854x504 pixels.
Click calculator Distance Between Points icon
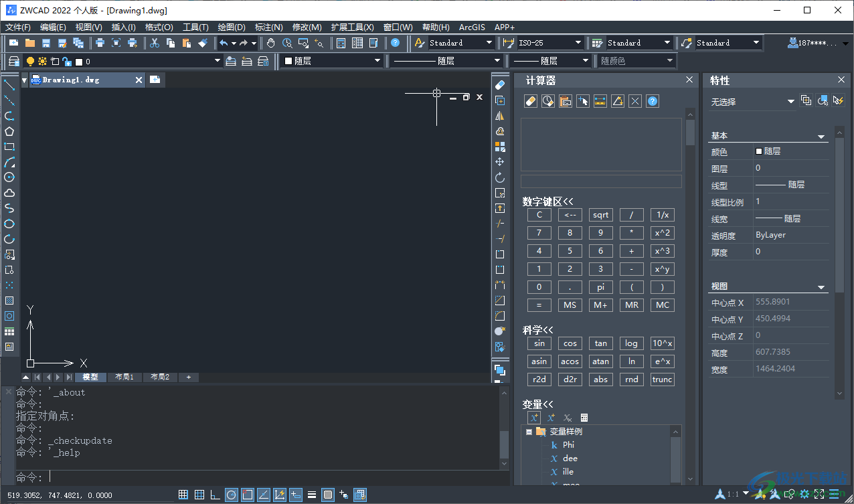point(600,101)
